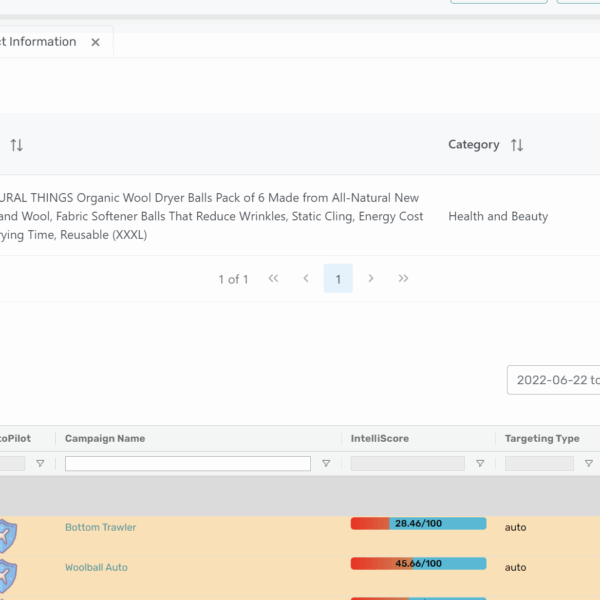Click the Health and Beauty category cell
Viewport: 600px width, 600px height.
[x=498, y=216]
